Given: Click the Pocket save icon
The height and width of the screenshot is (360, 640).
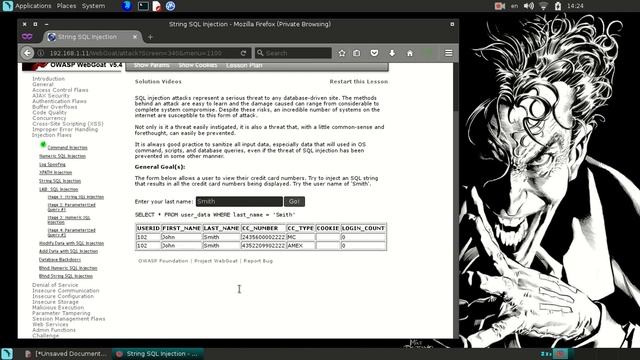Looking at the screenshot, I should (374, 53).
